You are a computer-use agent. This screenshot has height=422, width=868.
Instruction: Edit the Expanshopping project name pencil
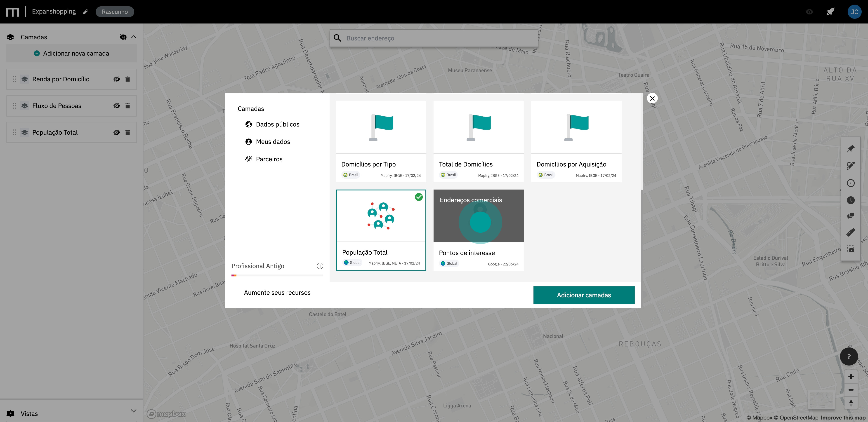pos(86,12)
